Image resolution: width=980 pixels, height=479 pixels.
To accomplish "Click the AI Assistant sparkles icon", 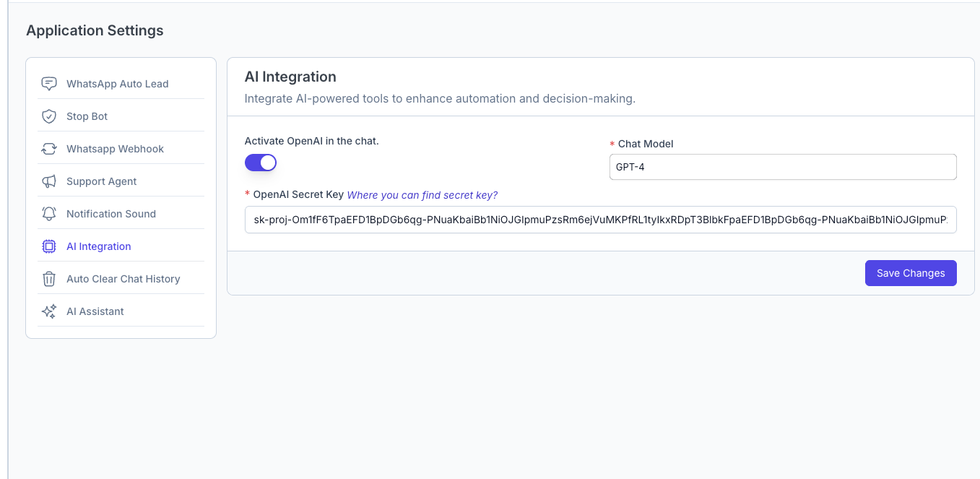I will coord(48,311).
